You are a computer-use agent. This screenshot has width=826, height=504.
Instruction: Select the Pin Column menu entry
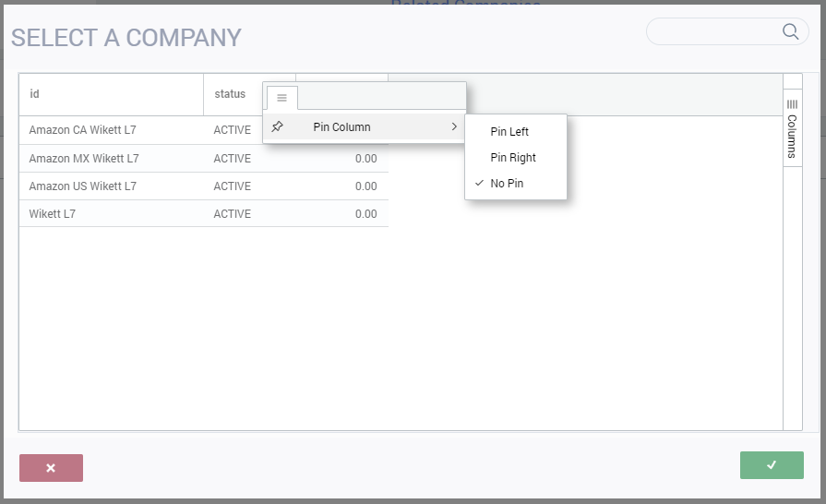tap(364, 126)
